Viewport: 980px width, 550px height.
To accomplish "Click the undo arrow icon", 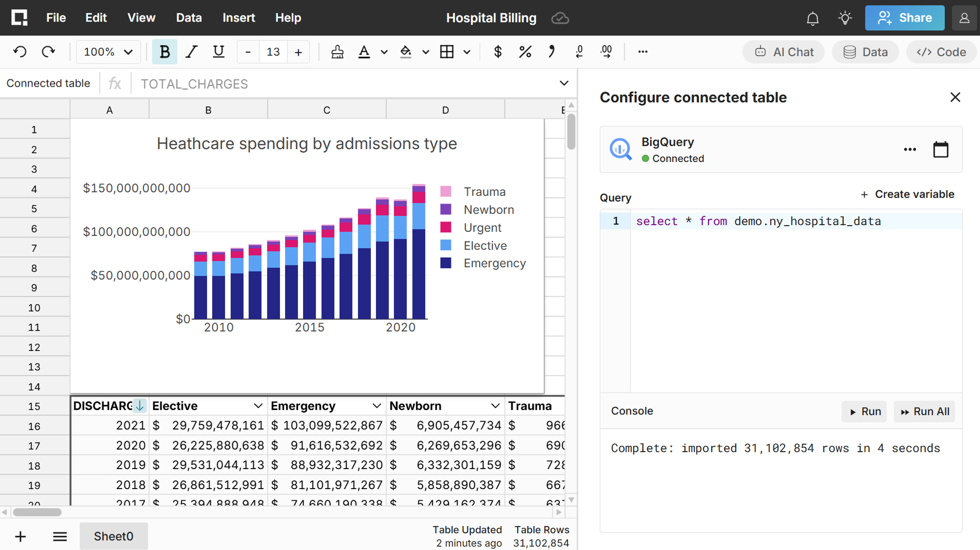I will (x=20, y=51).
